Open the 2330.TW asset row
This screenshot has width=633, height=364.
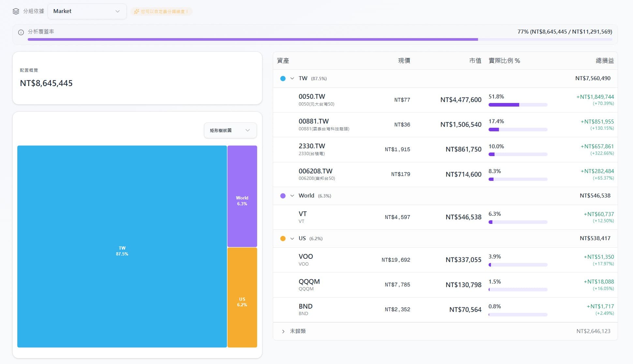[445, 150]
